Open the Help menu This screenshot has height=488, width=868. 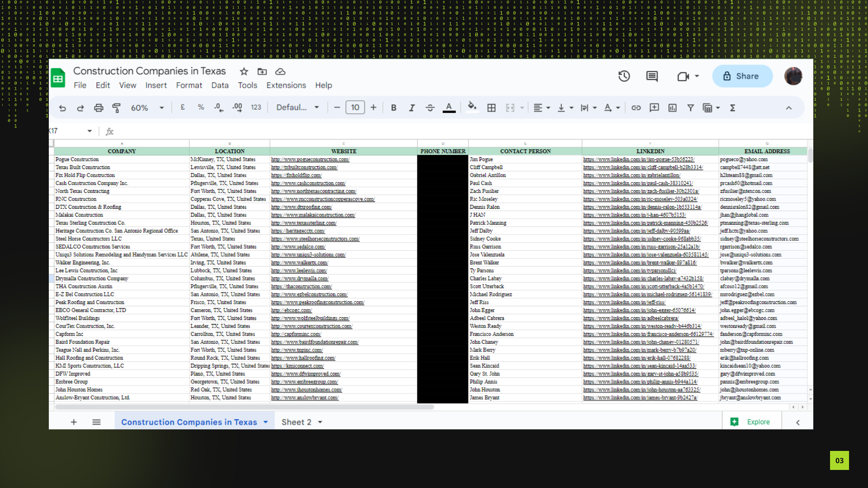(324, 85)
